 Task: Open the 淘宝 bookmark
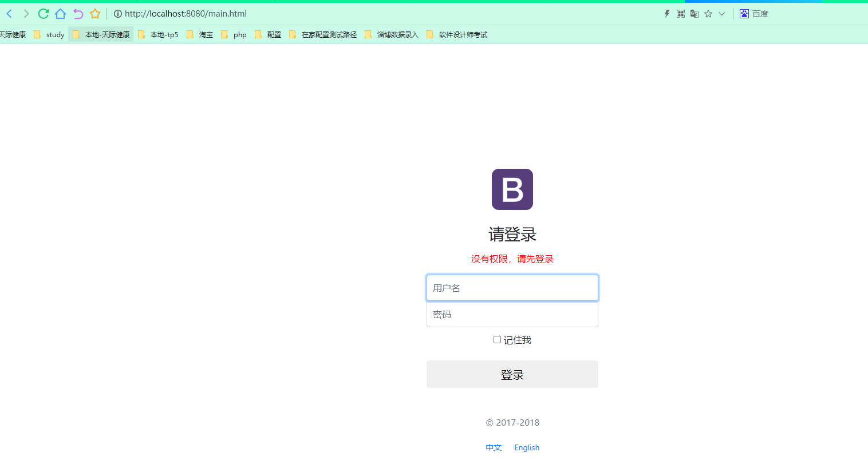205,34
